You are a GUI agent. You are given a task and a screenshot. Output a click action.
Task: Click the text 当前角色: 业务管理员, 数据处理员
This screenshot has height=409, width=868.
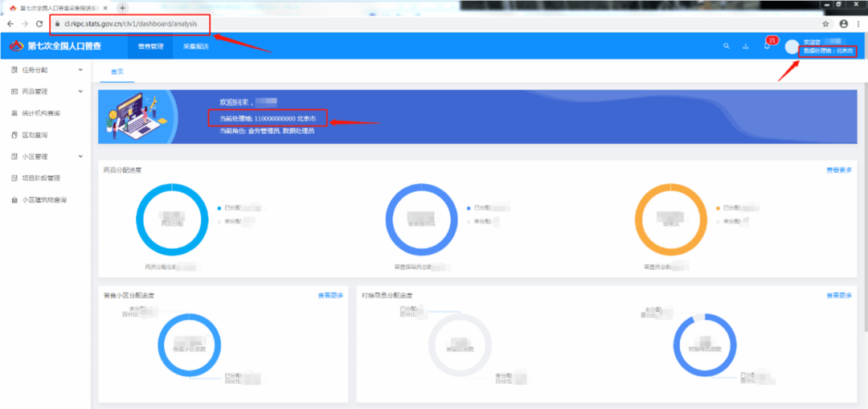click(267, 131)
